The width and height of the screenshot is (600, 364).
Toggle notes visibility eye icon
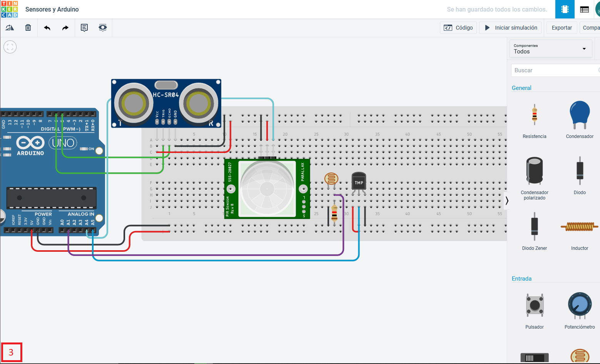103,28
